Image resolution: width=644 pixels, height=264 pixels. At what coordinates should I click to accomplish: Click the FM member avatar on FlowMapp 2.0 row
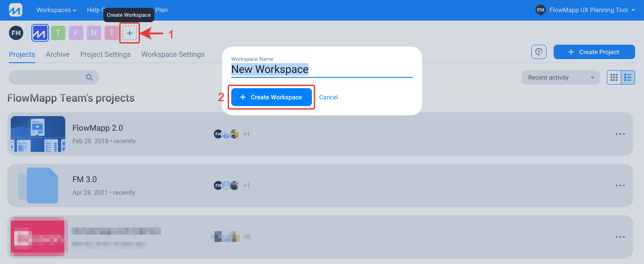(x=218, y=134)
